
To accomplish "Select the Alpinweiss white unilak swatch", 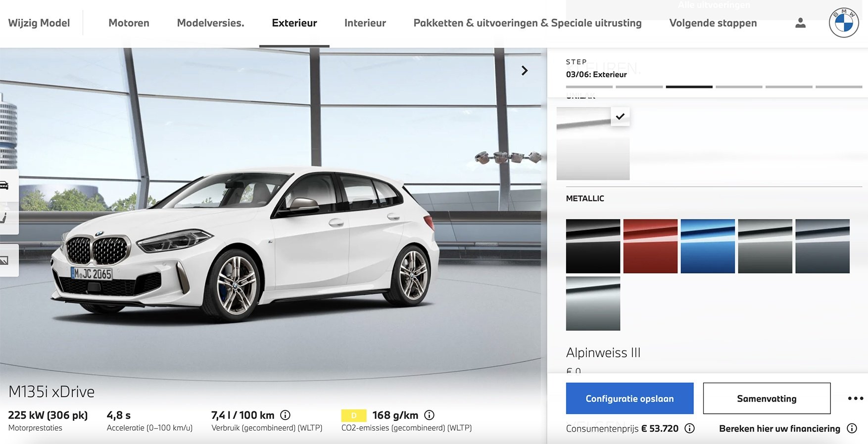I will [593, 143].
